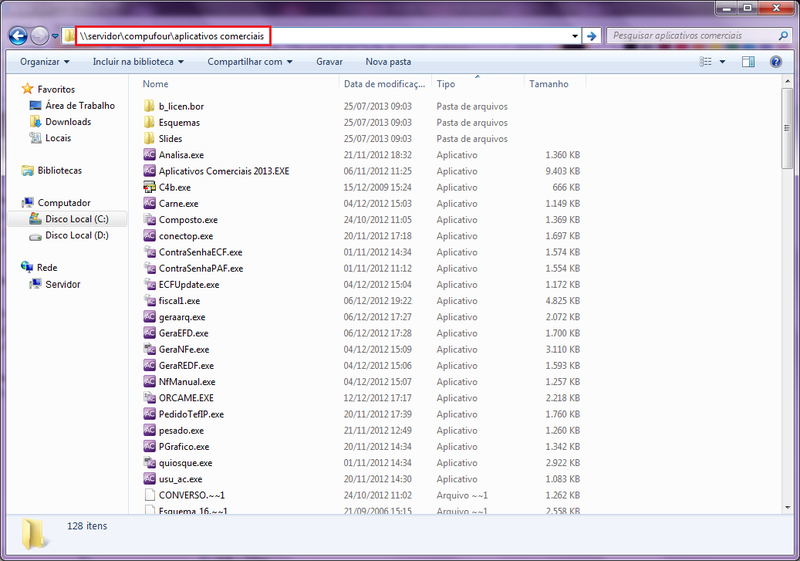Image resolution: width=800 pixels, height=561 pixels.
Task: Click the Pesquisar aplicativos comerciais search box
Action: 690,36
